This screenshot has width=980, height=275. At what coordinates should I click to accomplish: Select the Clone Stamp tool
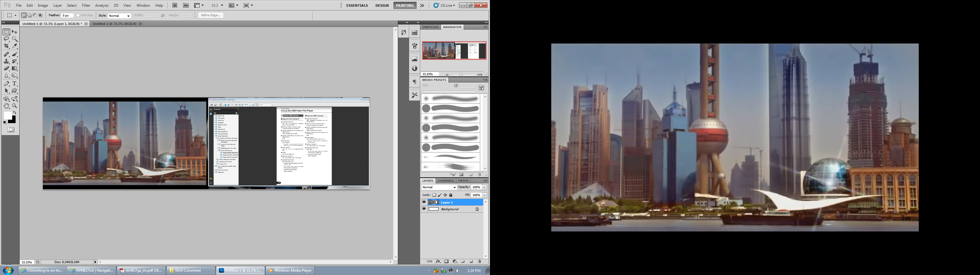6,61
